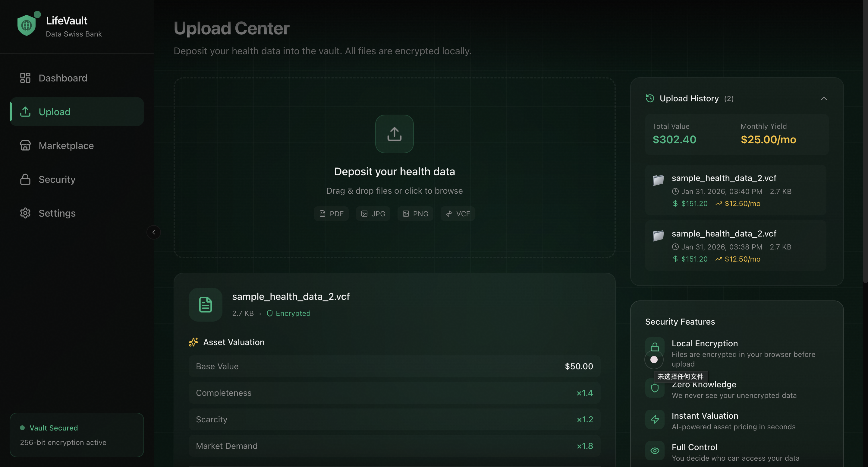Open the Dashboard page
The height and width of the screenshot is (467, 868).
click(63, 78)
